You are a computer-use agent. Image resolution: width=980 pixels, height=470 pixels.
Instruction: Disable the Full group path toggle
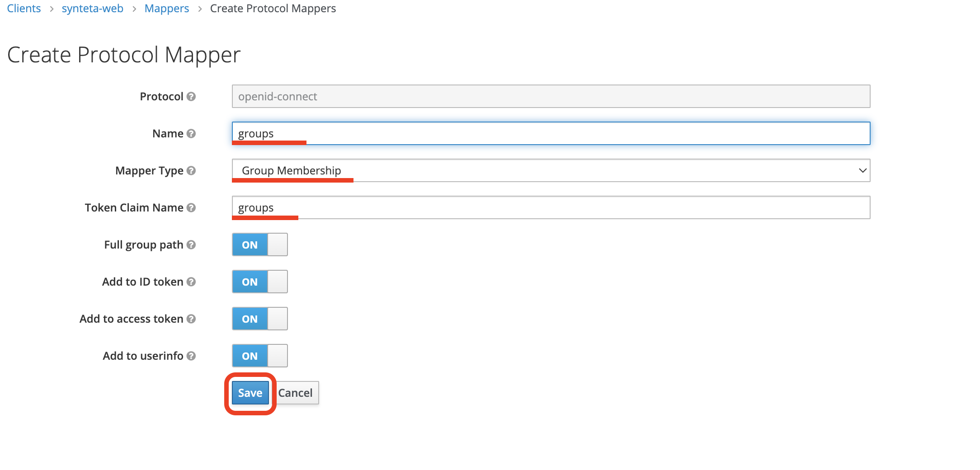click(259, 245)
